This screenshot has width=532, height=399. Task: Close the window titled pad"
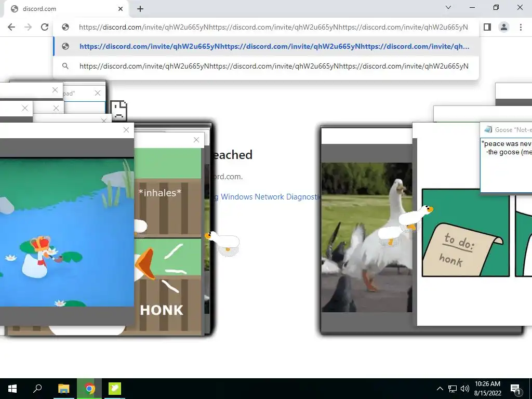click(x=98, y=93)
